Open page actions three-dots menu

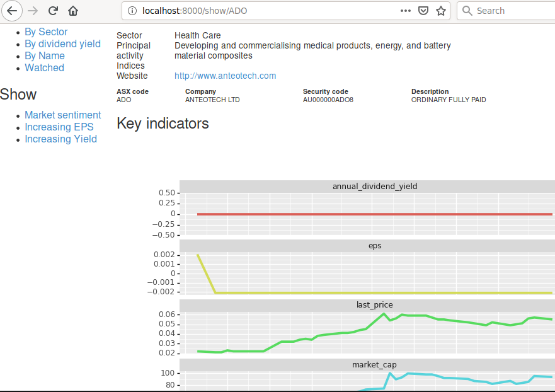pos(406,11)
